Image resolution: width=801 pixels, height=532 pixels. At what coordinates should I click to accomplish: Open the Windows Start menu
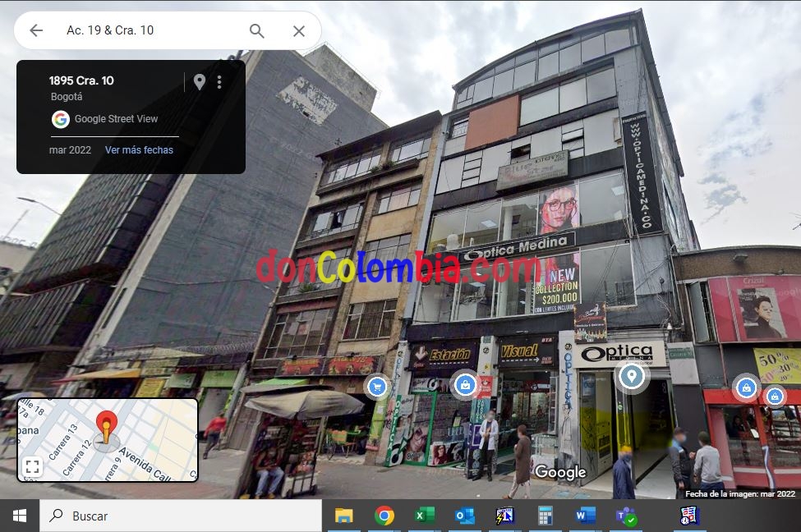20,516
